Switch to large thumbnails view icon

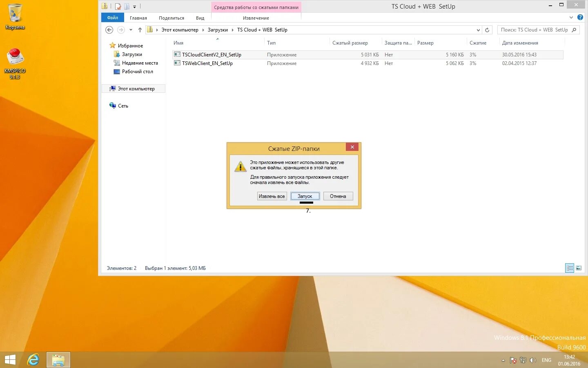pyautogui.click(x=578, y=268)
